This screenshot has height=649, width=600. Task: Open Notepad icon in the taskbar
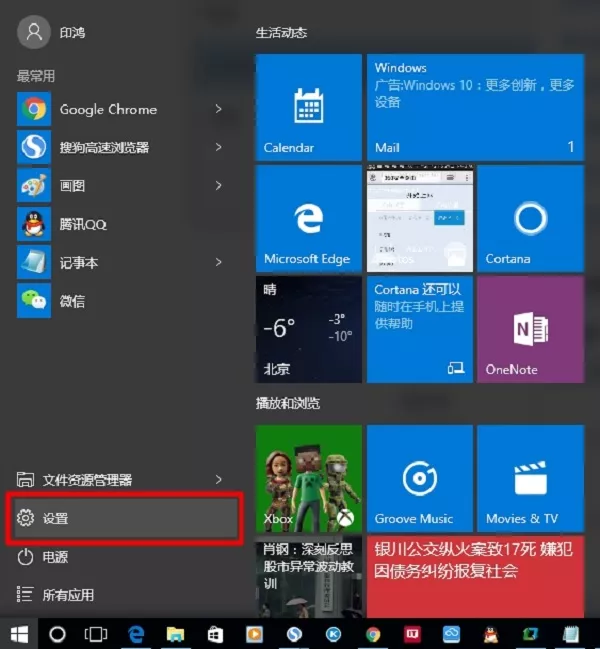pos(571,634)
